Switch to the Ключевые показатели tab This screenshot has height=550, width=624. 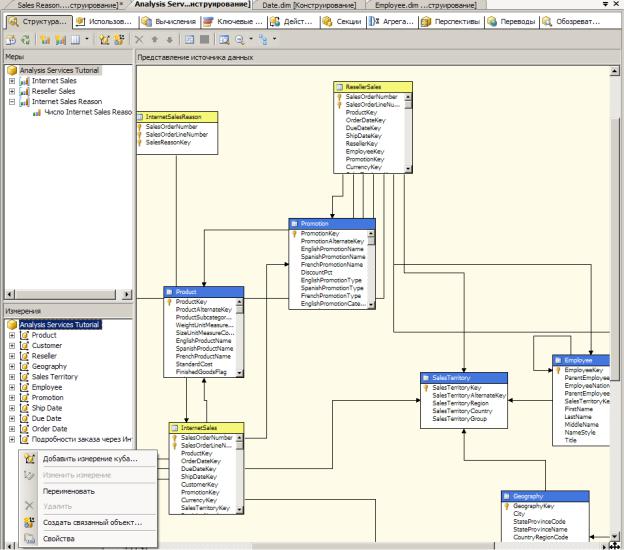click(234, 21)
